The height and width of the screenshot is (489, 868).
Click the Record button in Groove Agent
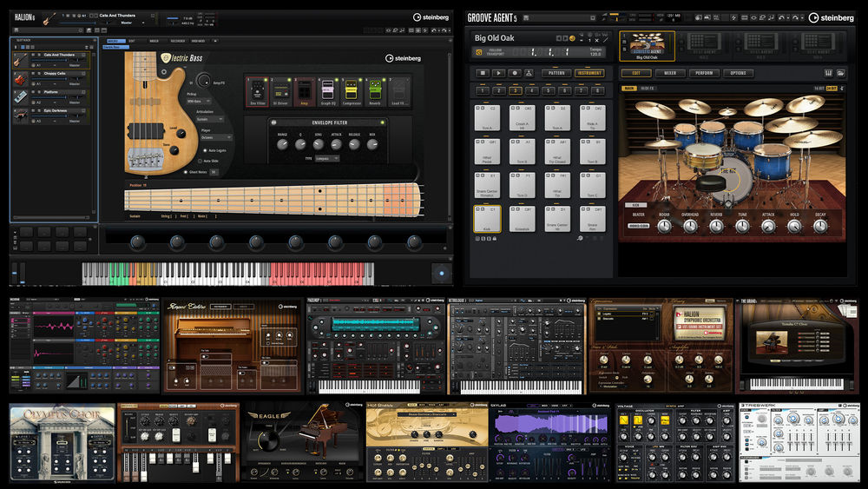coord(514,73)
